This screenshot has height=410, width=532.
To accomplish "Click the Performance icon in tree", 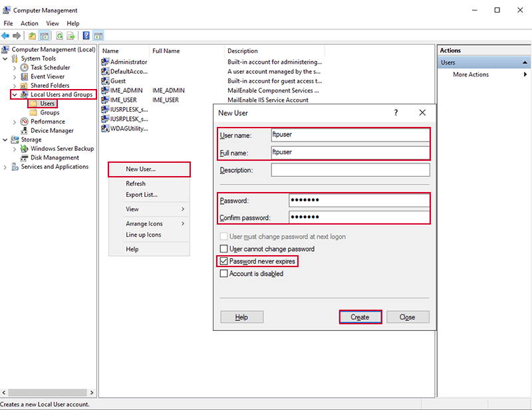I will (24, 122).
